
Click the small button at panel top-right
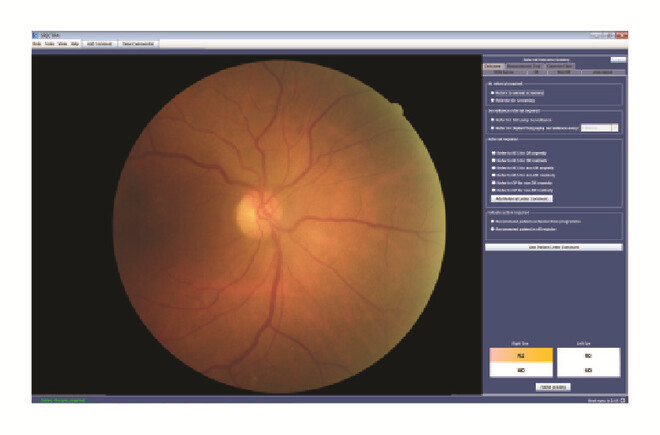coord(618,60)
